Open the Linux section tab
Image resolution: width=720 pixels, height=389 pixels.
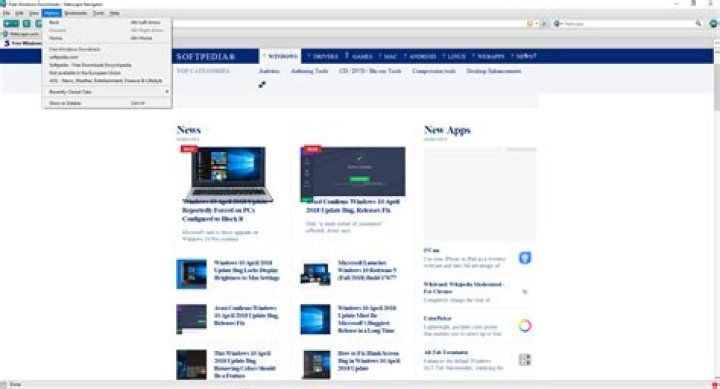point(455,56)
